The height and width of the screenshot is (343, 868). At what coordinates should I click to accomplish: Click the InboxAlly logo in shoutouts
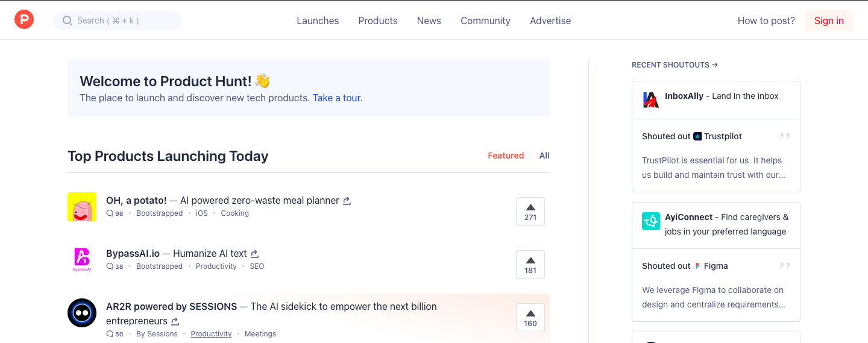coord(650,100)
